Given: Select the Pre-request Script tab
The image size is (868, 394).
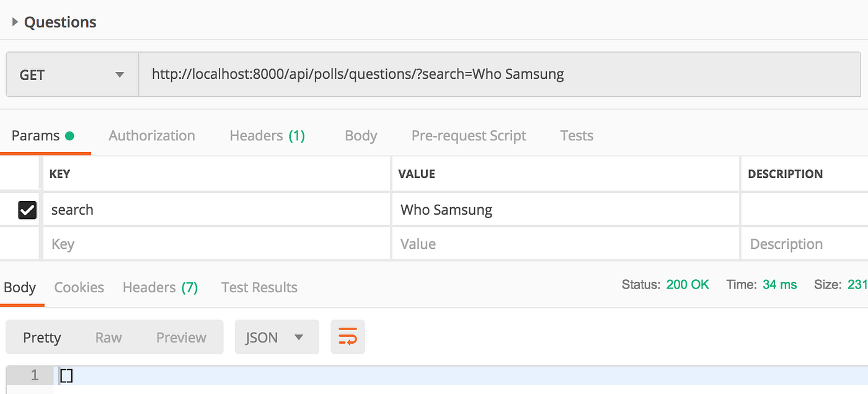Looking at the screenshot, I should [469, 135].
